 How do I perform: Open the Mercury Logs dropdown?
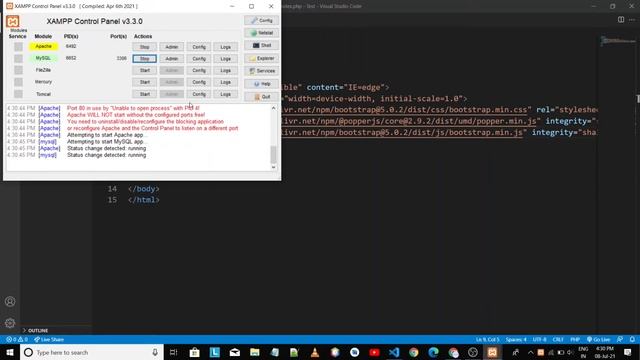click(225, 82)
